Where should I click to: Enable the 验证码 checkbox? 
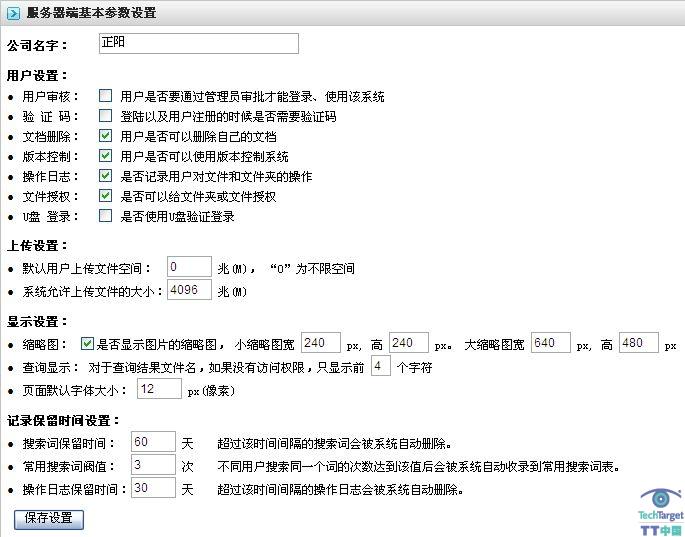click(x=105, y=116)
